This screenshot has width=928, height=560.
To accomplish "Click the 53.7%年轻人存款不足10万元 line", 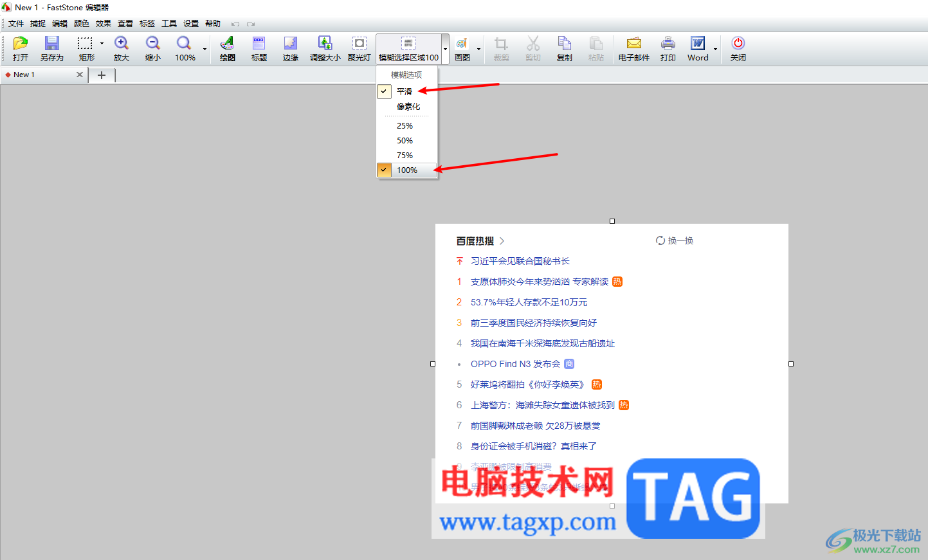I will click(529, 302).
